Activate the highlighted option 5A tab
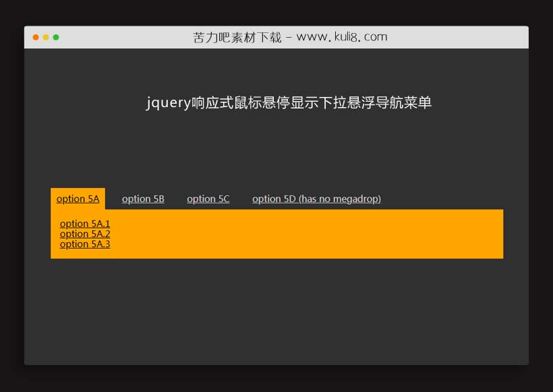553x392 pixels. [78, 199]
